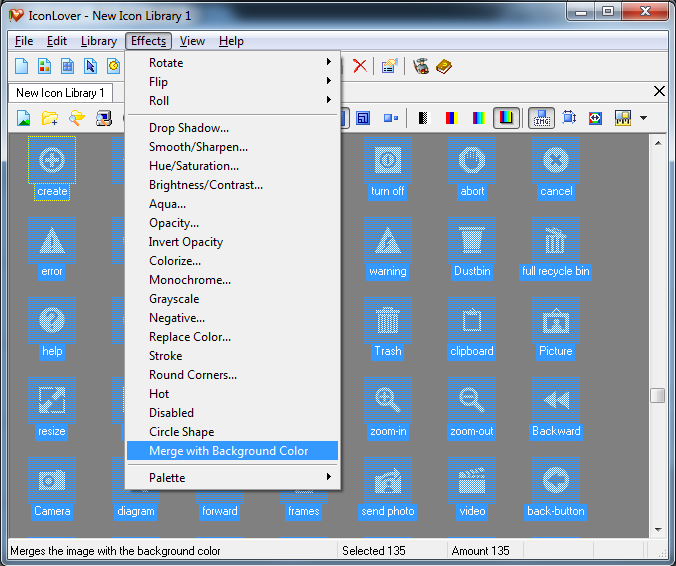Click the vertical scrollbar thumb
This screenshot has height=566, width=676.
coord(657,395)
